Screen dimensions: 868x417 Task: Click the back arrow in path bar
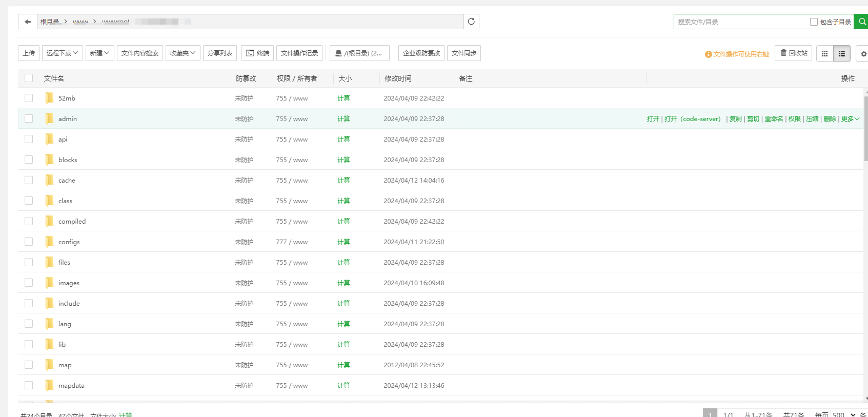[28, 22]
